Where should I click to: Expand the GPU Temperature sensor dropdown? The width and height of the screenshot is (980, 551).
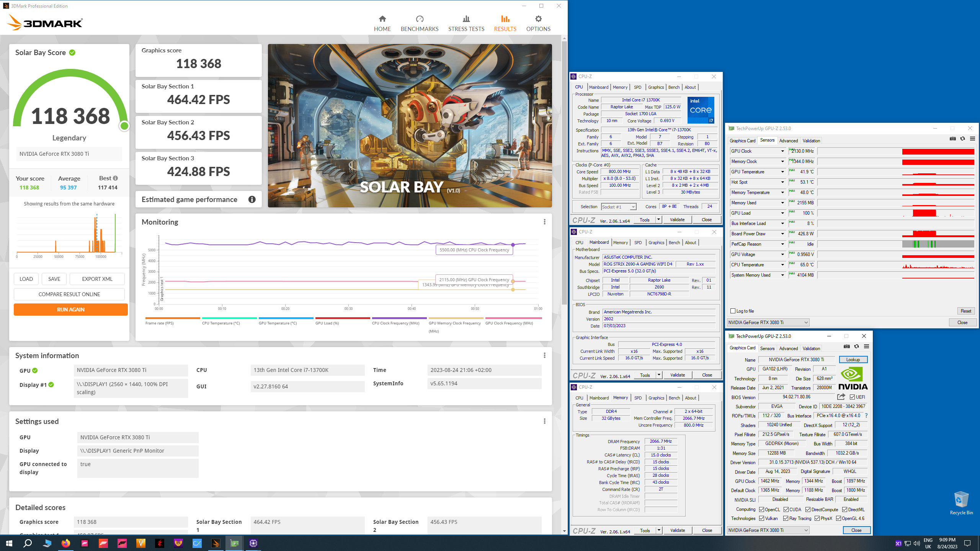(x=782, y=172)
